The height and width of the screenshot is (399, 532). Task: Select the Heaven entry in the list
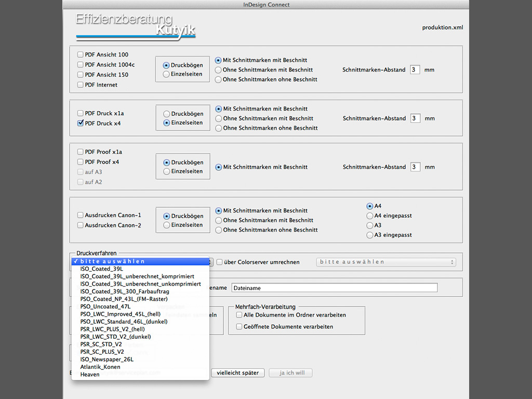tap(90, 375)
